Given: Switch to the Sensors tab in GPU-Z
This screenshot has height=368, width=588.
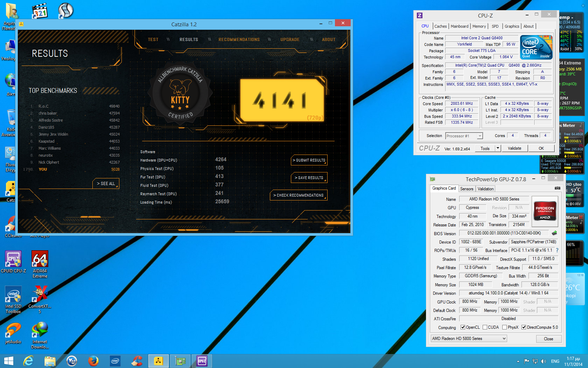Looking at the screenshot, I should 467,189.
